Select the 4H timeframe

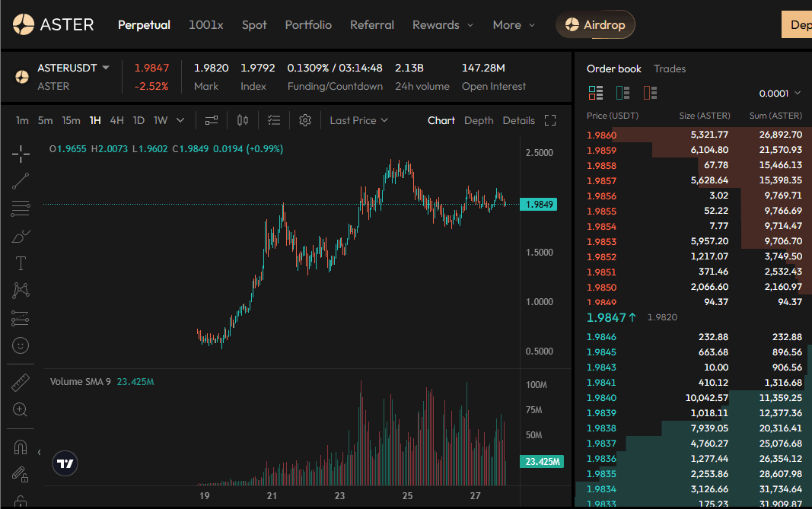tap(117, 121)
